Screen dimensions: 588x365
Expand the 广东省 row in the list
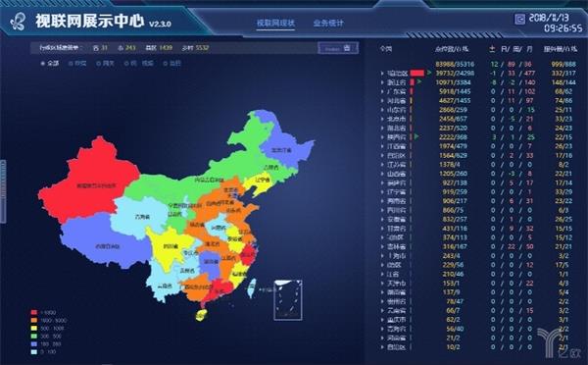click(382, 91)
